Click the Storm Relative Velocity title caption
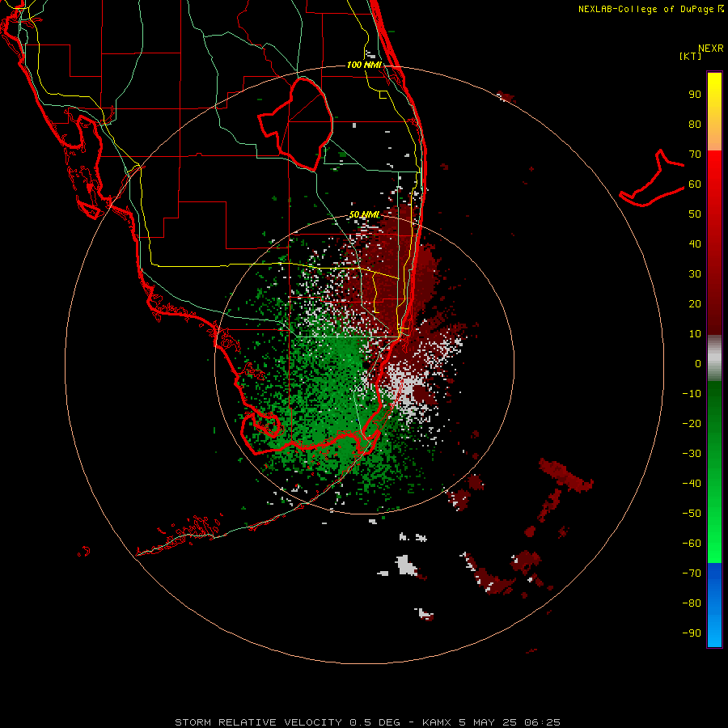The width and height of the screenshot is (728, 728). 367,722
